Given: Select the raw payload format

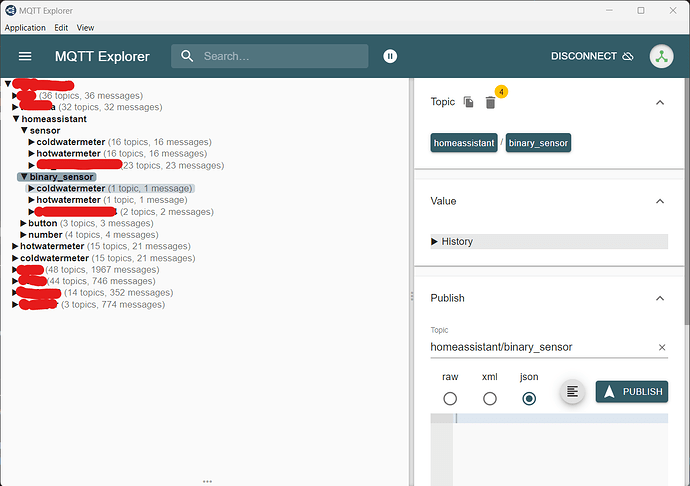Looking at the screenshot, I should (450, 398).
